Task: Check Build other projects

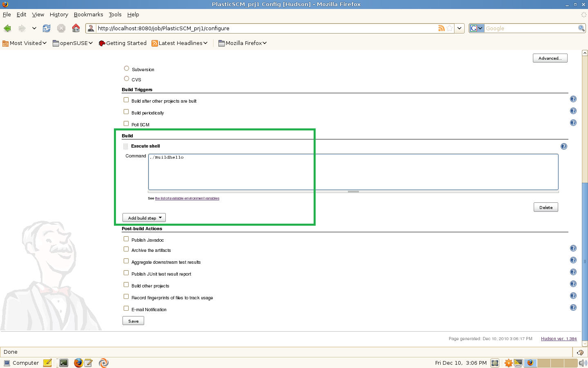Action: (126, 285)
